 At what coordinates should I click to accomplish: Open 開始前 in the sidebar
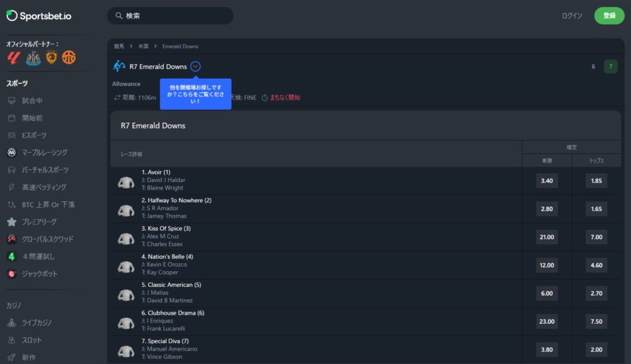point(32,118)
